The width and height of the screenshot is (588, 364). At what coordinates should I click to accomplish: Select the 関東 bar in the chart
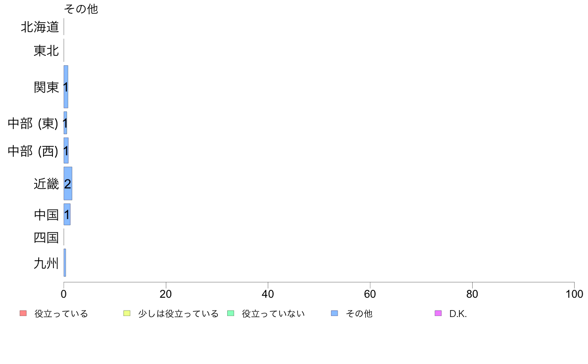tap(66, 87)
